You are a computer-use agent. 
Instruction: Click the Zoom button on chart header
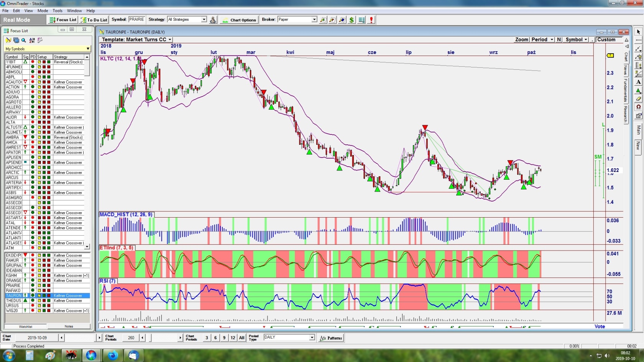[522, 39]
